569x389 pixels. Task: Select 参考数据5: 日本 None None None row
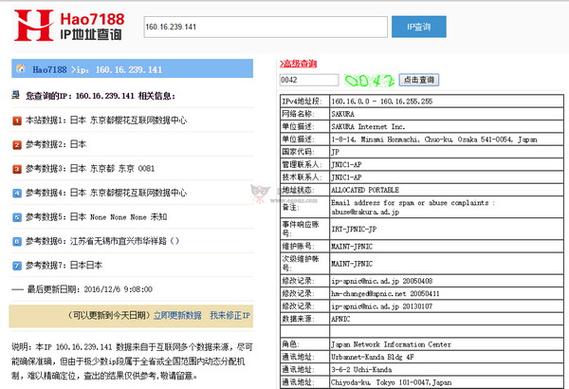point(96,217)
